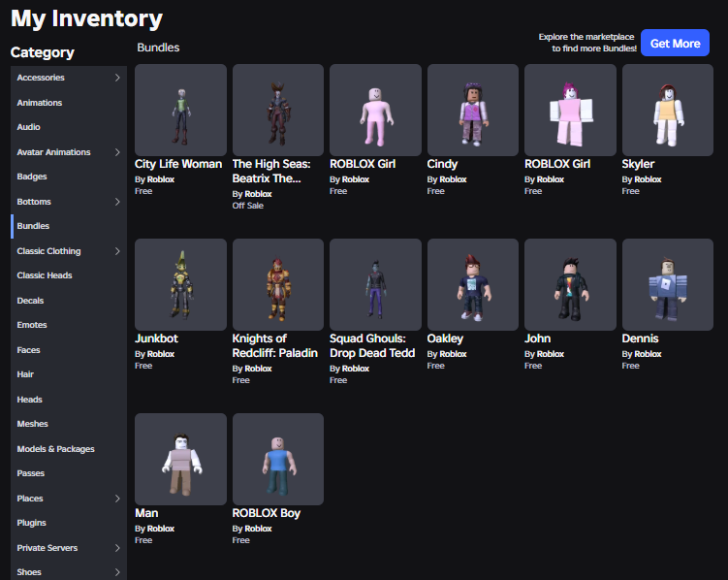Screen dimensions: 728x580
Task: Click the Skyler bundle picture
Action: tap(668, 110)
